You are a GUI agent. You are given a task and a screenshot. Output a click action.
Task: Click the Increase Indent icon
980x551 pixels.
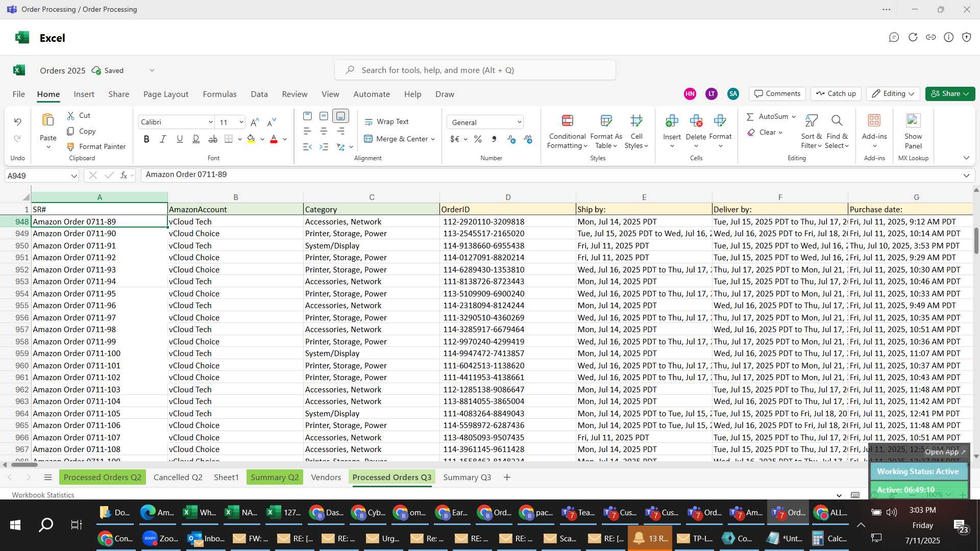[x=324, y=147]
